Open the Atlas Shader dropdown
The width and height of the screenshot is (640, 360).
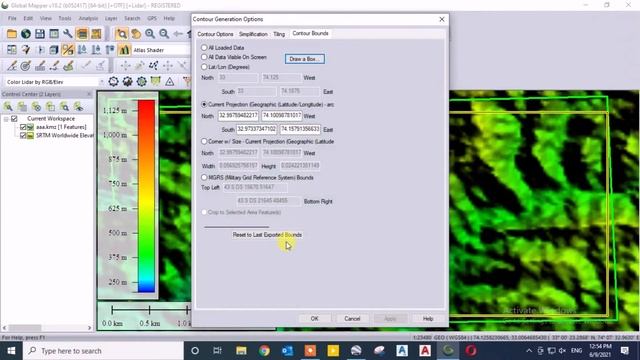161,50
